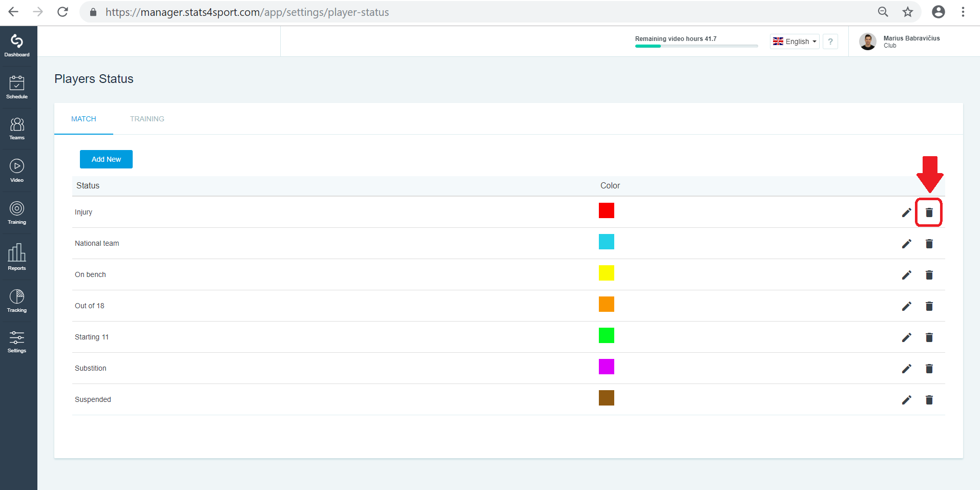Delete the Injury status row
The height and width of the screenshot is (490, 980).
pos(929,212)
